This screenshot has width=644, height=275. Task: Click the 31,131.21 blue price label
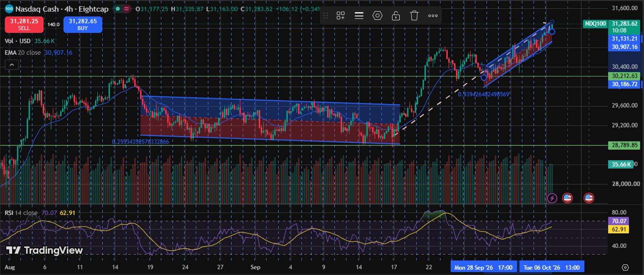624,39
